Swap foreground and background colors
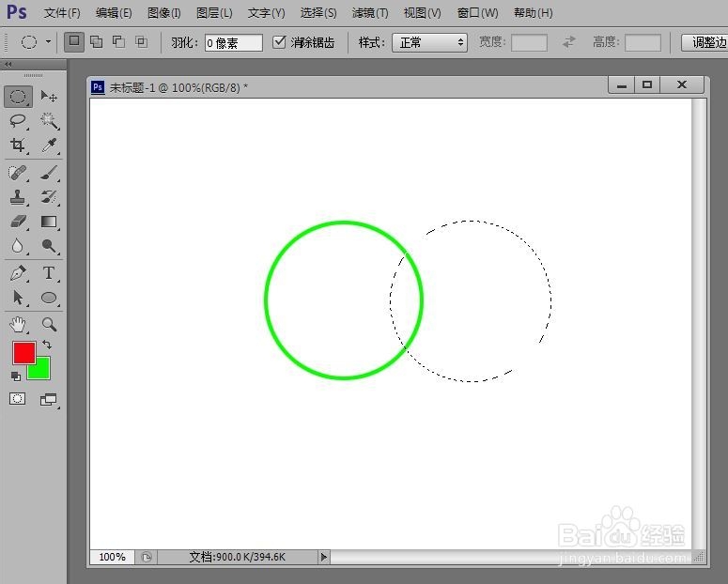The width and height of the screenshot is (728, 584). coord(47,345)
